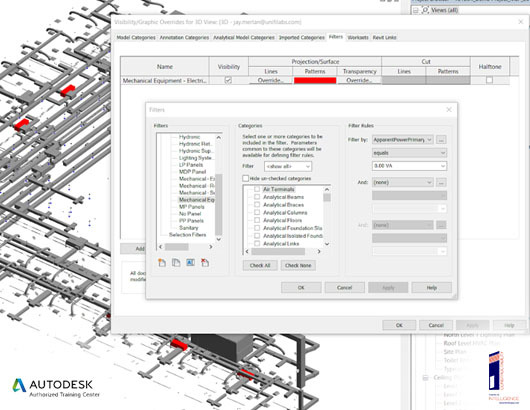
Task: Click OK in the Filters dialog
Action: coord(301,288)
